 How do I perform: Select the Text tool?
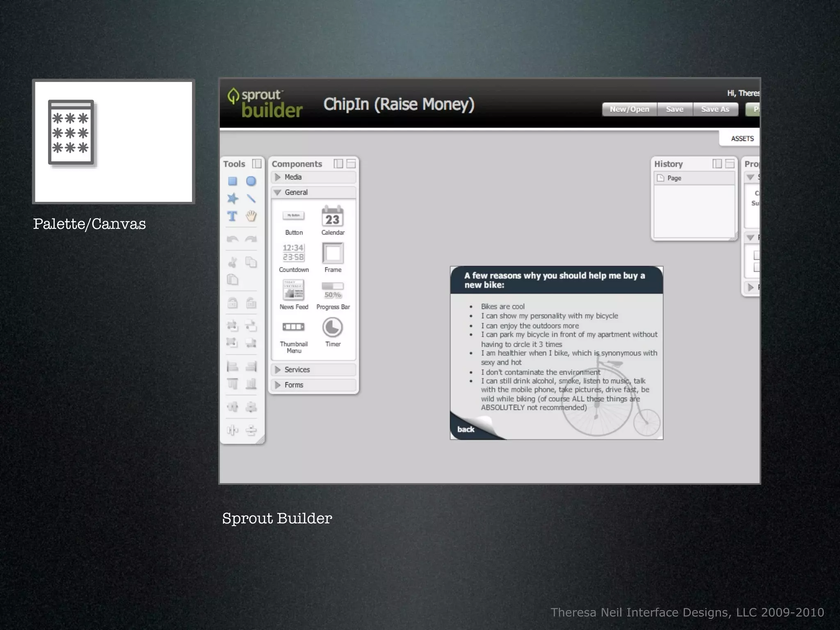click(233, 216)
